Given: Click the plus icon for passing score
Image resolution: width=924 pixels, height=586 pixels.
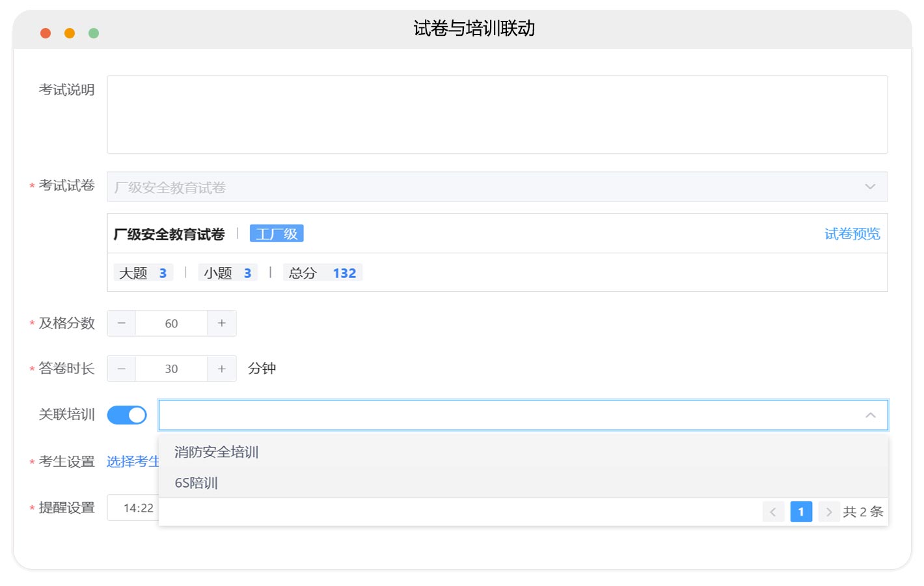Looking at the screenshot, I should click(x=222, y=324).
